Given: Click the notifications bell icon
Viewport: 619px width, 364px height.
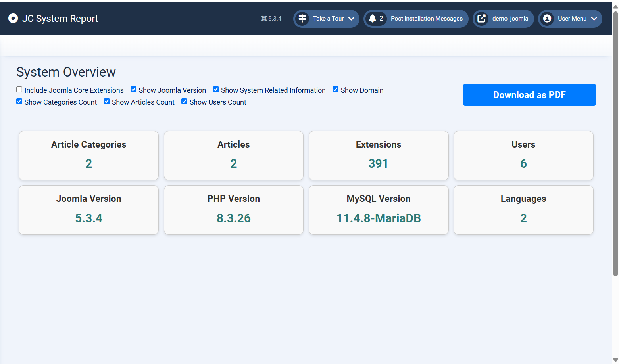Looking at the screenshot, I should (372, 19).
